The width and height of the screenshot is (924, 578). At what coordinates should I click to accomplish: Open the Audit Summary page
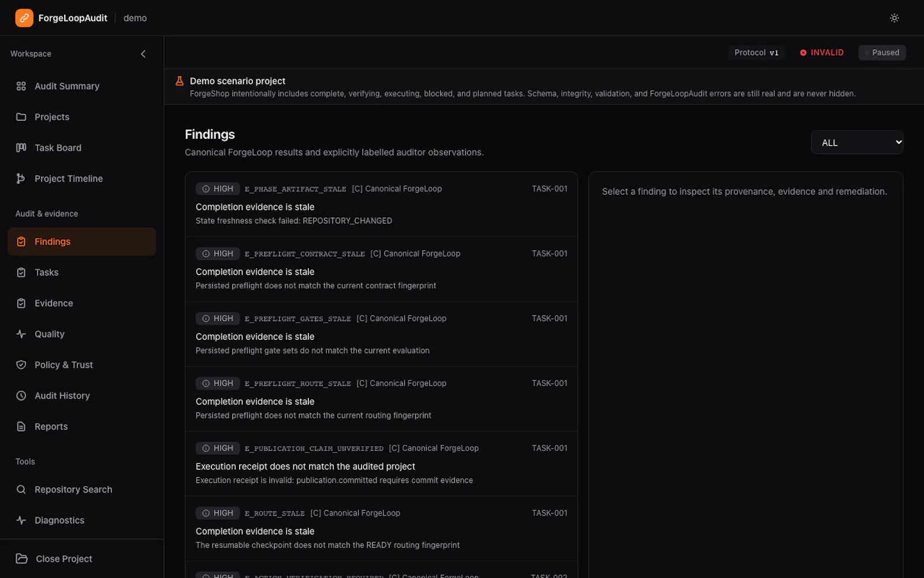point(82,86)
